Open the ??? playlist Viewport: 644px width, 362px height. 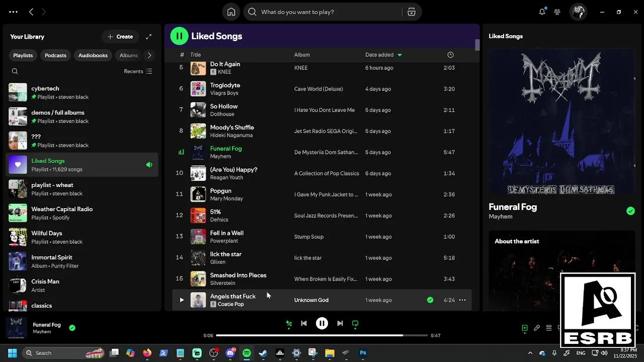click(82, 141)
